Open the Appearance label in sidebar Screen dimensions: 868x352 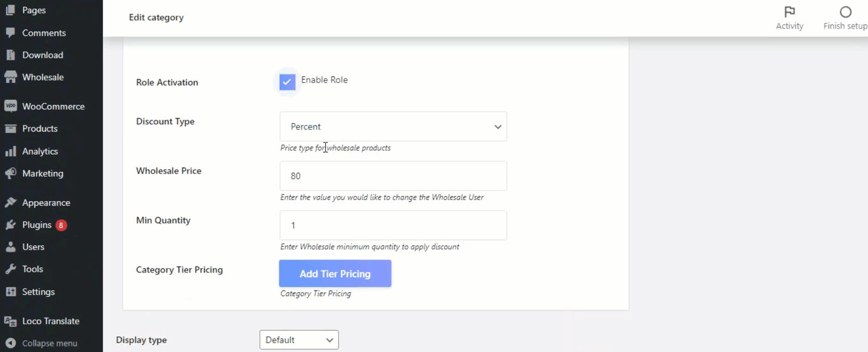pyautogui.click(x=46, y=203)
